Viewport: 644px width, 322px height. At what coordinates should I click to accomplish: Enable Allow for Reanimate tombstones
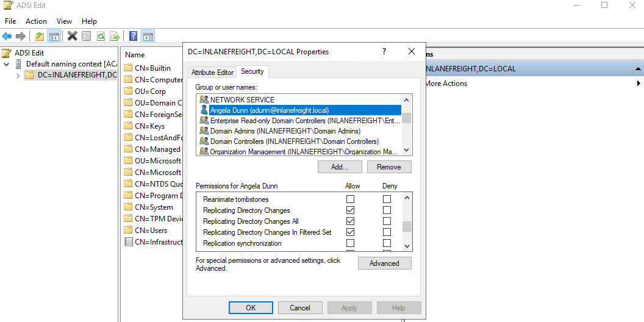350,199
